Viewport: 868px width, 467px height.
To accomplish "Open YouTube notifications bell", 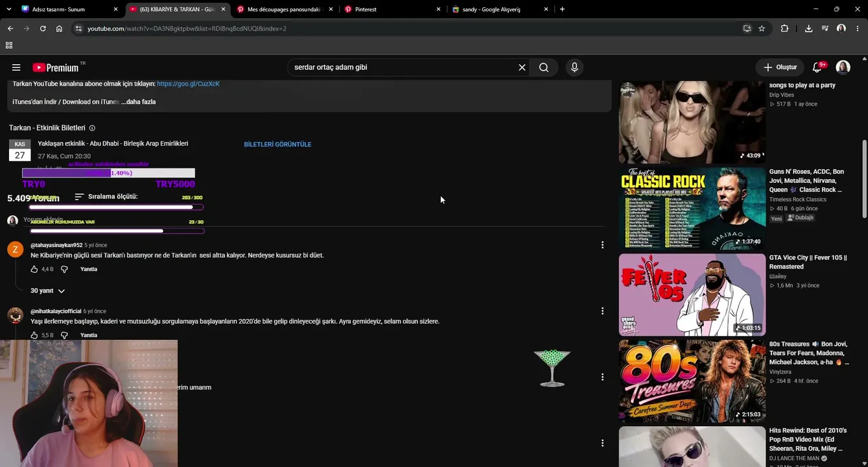I will click(x=817, y=67).
